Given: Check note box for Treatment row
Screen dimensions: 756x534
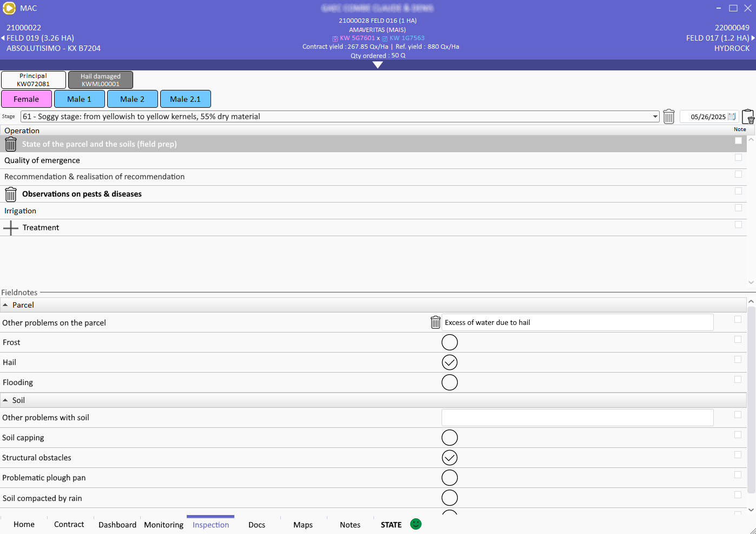Looking at the screenshot, I should click(x=738, y=224).
